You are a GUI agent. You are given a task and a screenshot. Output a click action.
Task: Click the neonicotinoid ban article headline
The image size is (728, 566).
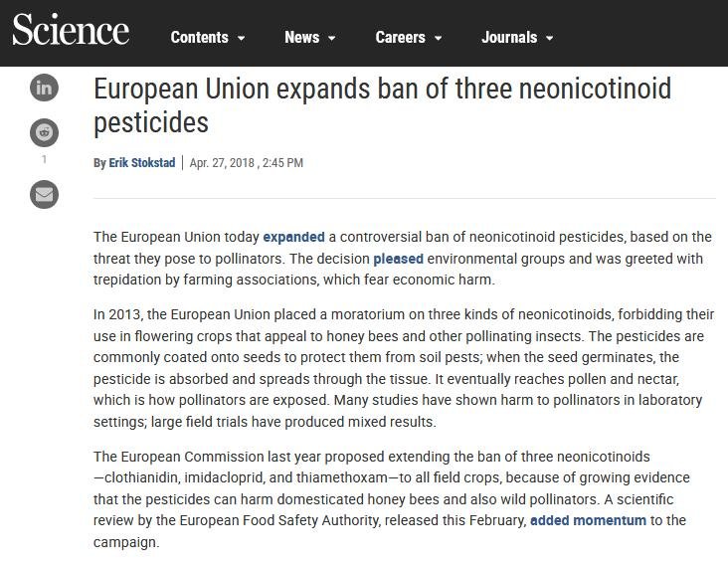pyautogui.click(x=382, y=104)
